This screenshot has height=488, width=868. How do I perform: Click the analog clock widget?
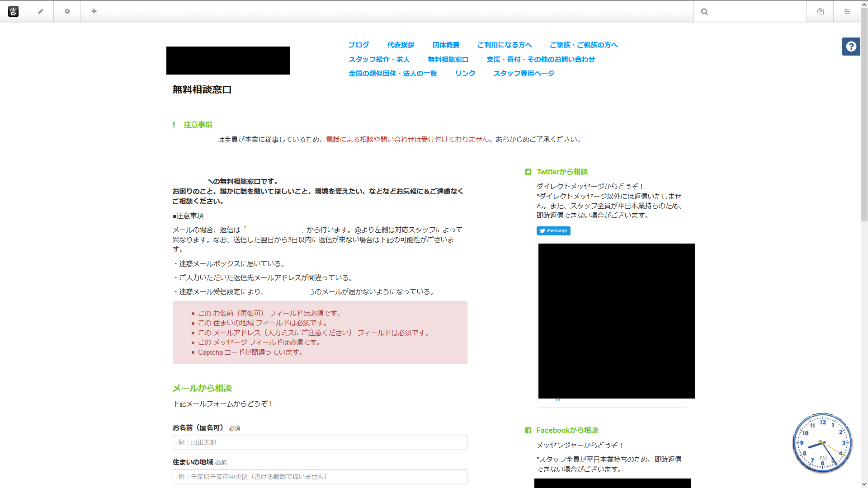(822, 443)
